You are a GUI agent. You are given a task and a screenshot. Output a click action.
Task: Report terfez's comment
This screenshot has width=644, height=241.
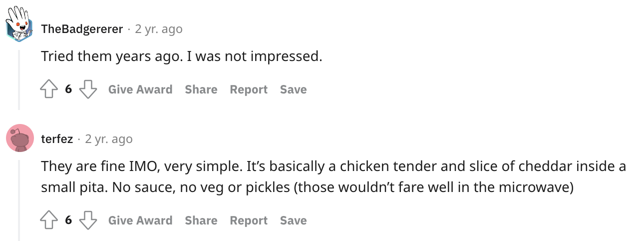click(249, 220)
